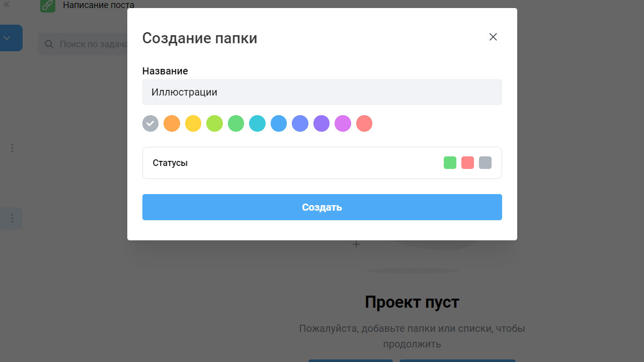
Task: Select the gray checked folder color
Action: pyautogui.click(x=150, y=124)
